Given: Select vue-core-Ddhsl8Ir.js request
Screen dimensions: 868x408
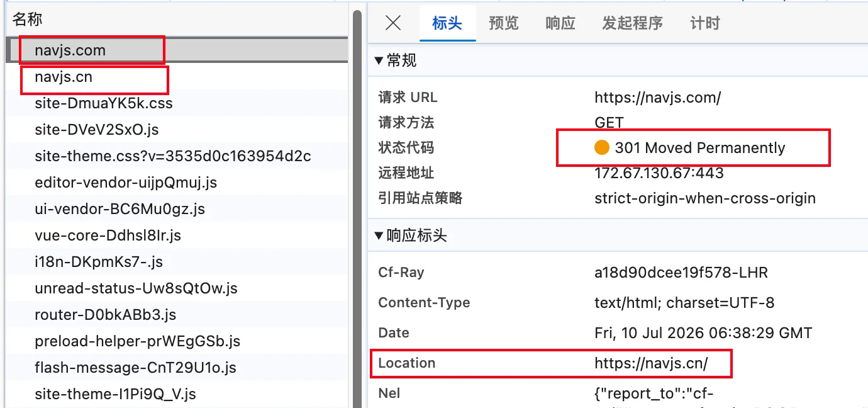Looking at the screenshot, I should click(x=177, y=235).
